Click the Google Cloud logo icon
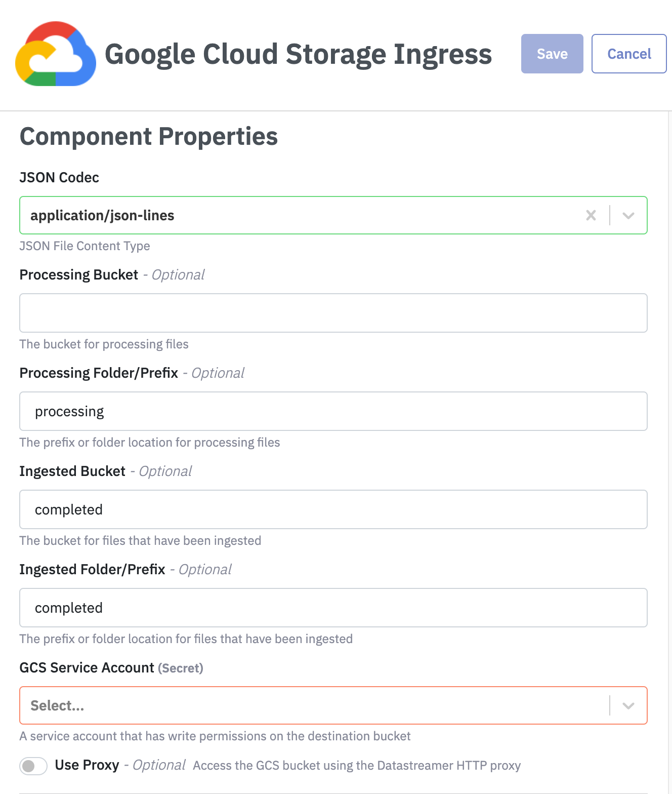Viewport: 672px width, 794px height. click(56, 54)
